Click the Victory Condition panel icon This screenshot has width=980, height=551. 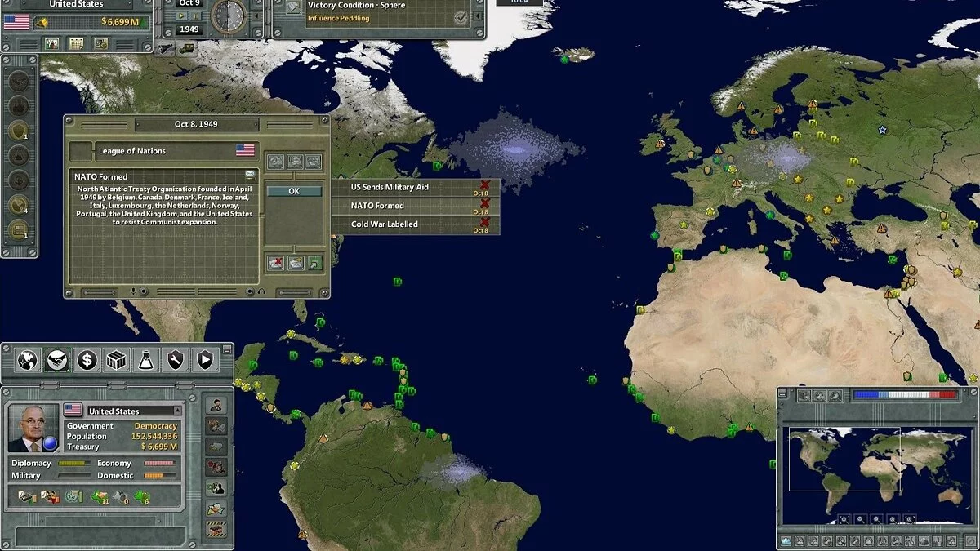tap(294, 7)
